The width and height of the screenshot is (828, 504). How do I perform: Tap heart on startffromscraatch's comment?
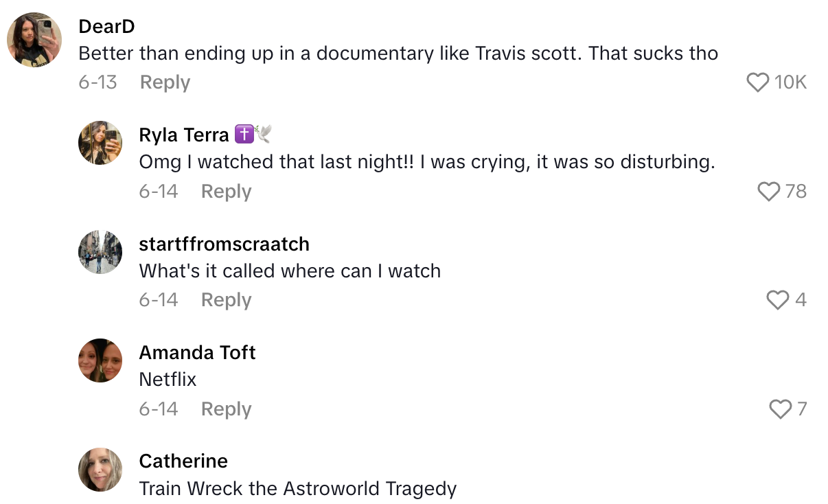point(777,300)
